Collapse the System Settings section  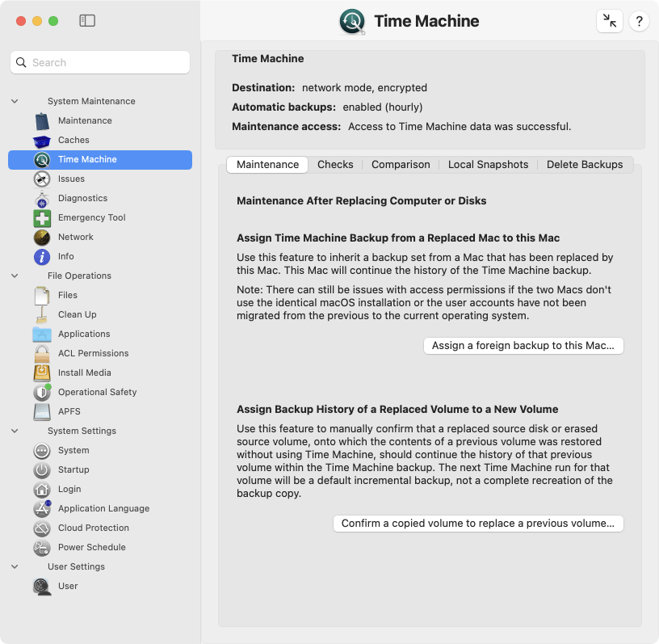pos(15,431)
